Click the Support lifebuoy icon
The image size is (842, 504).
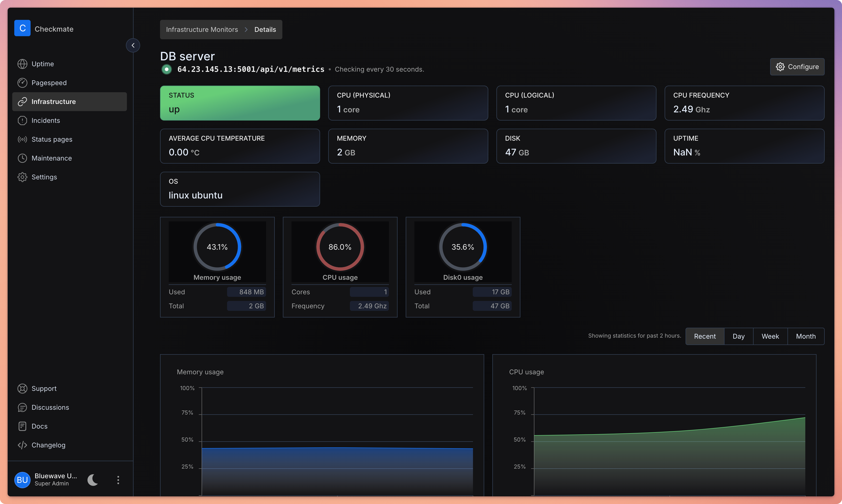[22, 388]
